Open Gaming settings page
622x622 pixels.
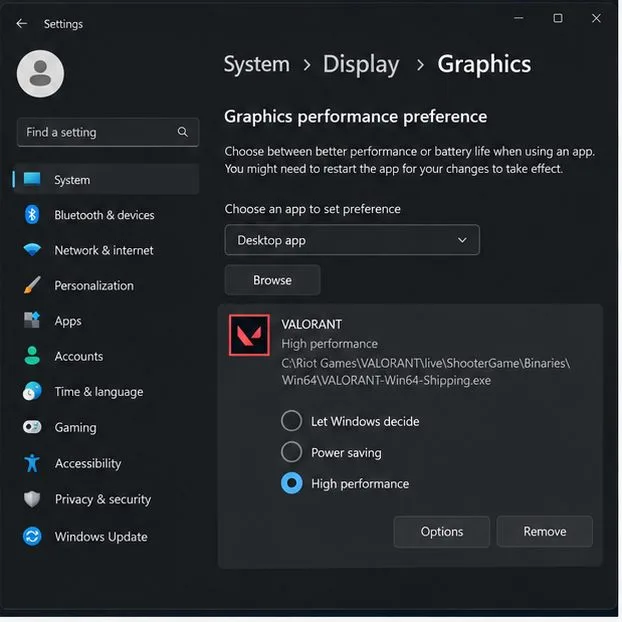tap(106, 427)
